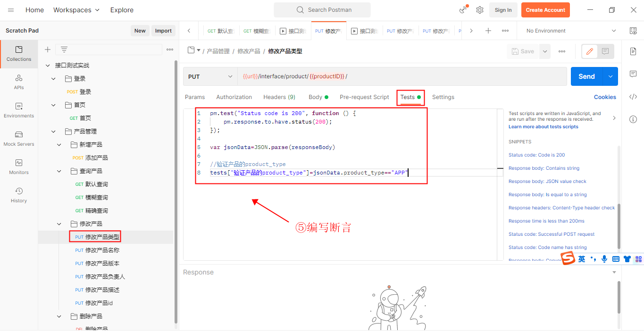This screenshot has width=644, height=332.
Task: Click the Sign In button
Action: click(x=503, y=10)
